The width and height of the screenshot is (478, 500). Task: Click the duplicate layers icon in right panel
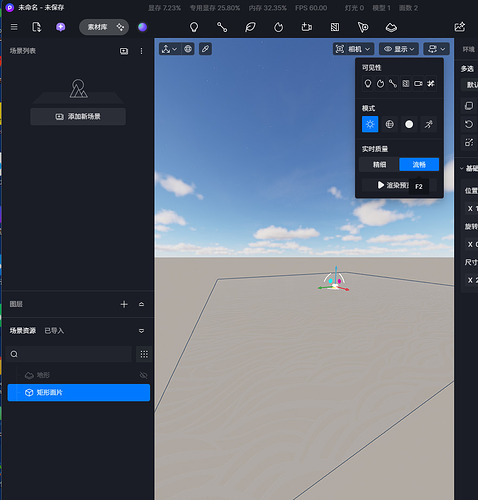point(469,106)
